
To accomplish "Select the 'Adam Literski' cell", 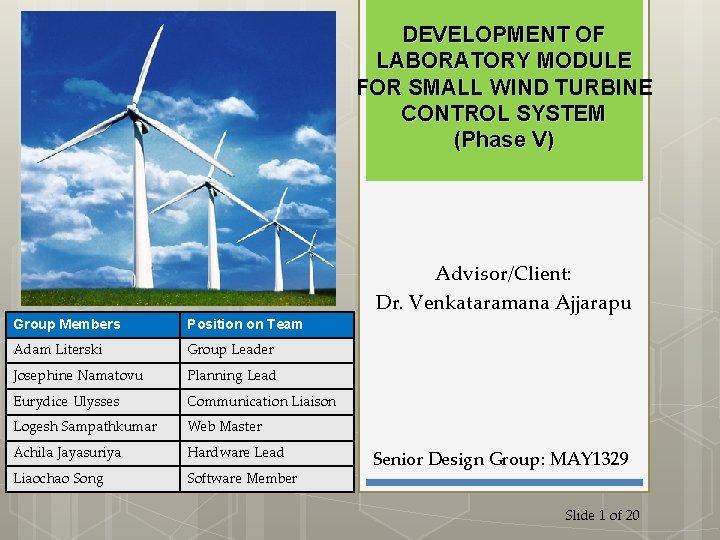I will point(93,350).
